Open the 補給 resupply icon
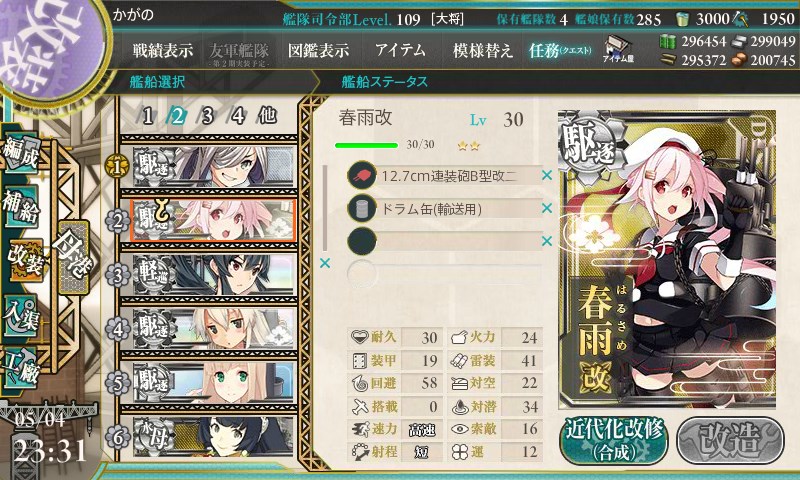The width and height of the screenshot is (800, 480). point(20,208)
